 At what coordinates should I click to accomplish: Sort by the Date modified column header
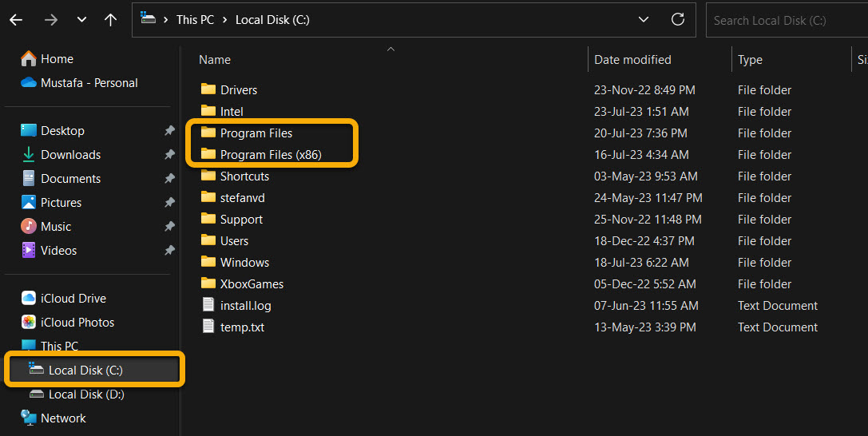(x=632, y=60)
